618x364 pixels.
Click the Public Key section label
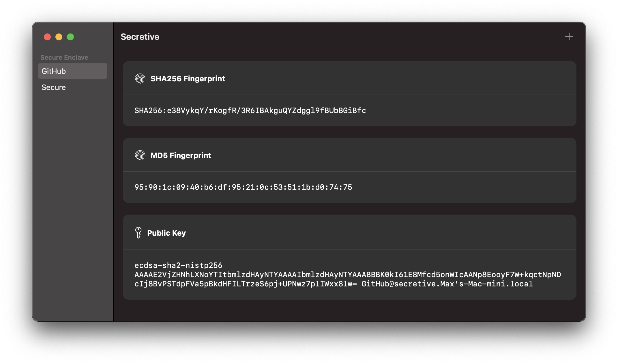click(x=166, y=233)
